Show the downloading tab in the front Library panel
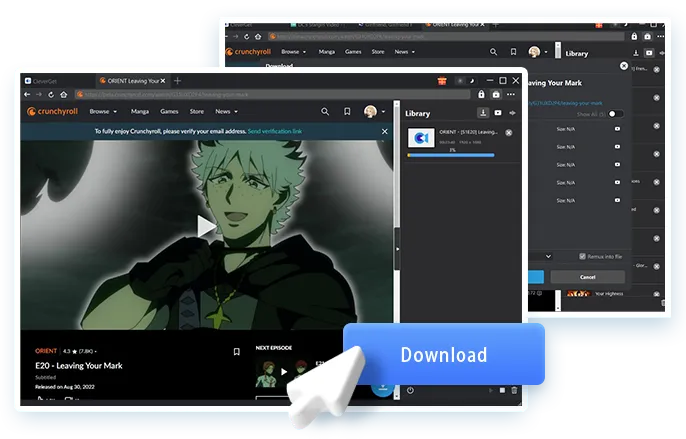The image size is (686, 439). pos(483,113)
